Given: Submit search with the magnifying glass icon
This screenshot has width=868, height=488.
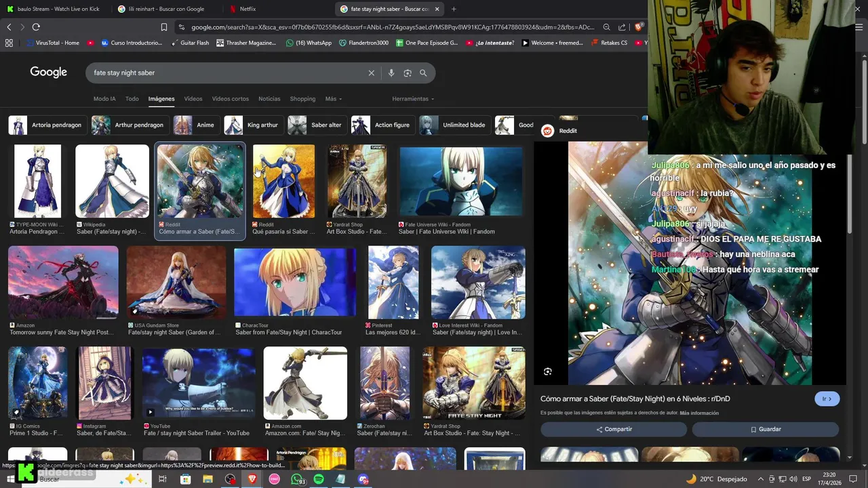Looking at the screenshot, I should pos(423,73).
